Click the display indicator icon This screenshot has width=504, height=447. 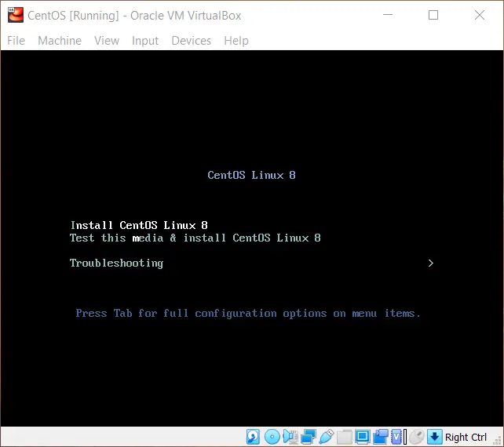point(363,437)
